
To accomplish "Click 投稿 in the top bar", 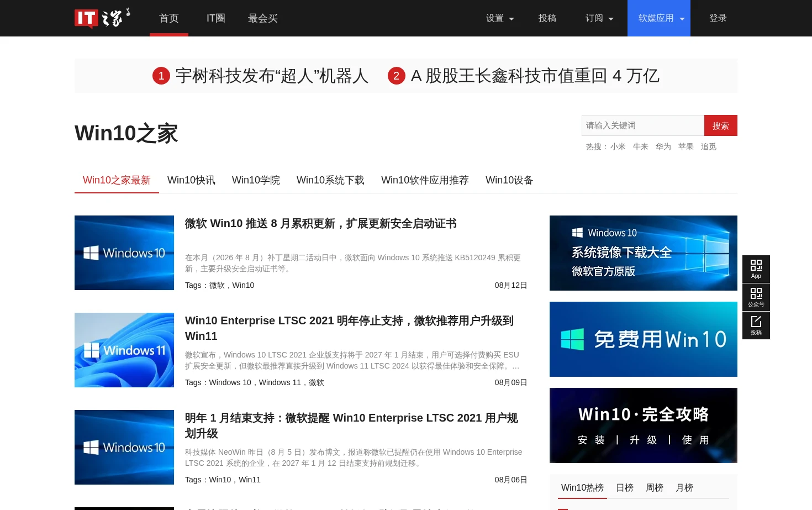I will (547, 18).
